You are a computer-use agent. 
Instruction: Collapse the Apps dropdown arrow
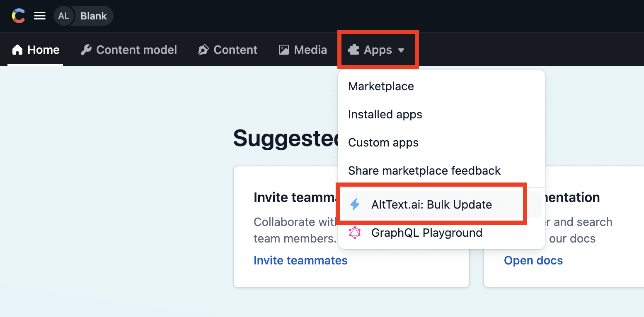coord(401,50)
